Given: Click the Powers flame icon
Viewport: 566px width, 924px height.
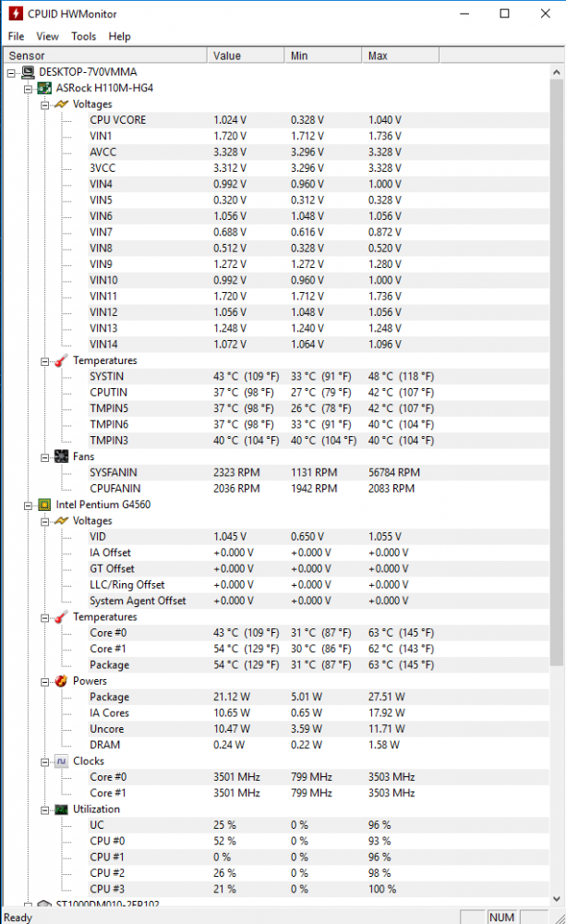Looking at the screenshot, I should tap(61, 681).
